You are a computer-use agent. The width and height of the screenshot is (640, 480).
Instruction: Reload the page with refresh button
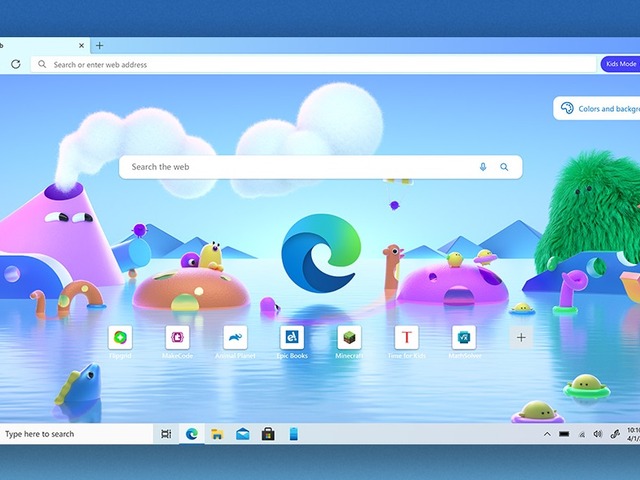point(15,64)
